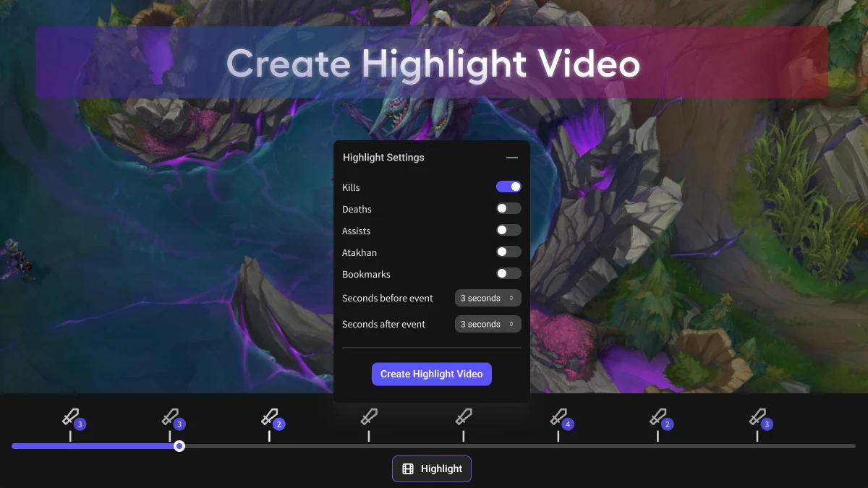Turn off the Kills toggle
This screenshot has height=488, width=868.
[x=509, y=187]
